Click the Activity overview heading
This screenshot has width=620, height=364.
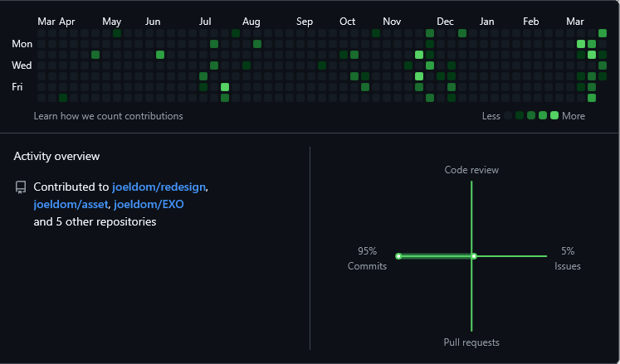coord(56,157)
